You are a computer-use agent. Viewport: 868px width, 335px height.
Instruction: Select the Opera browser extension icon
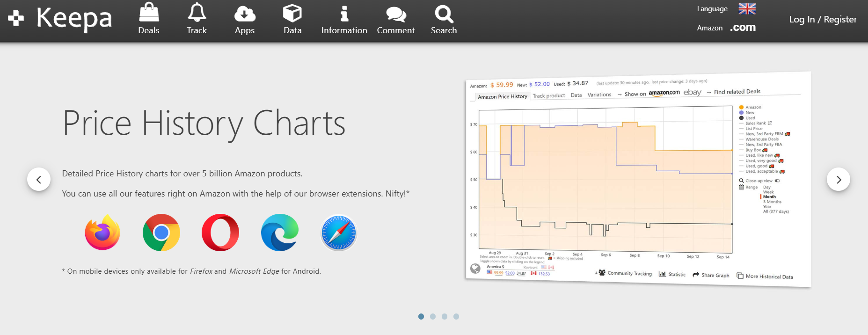(x=220, y=233)
